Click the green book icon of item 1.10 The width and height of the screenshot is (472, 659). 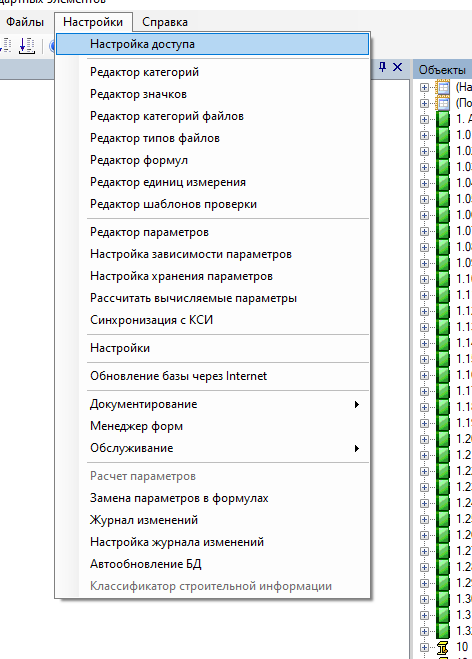443,279
